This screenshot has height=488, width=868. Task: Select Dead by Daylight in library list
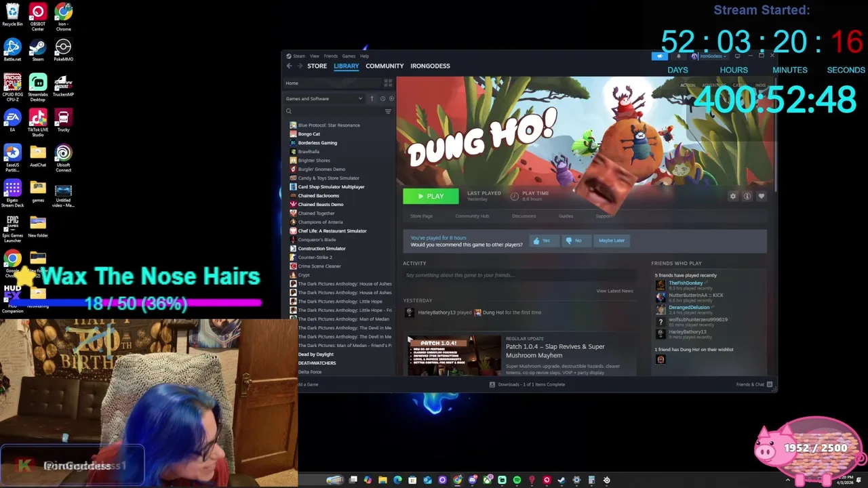(316, 354)
